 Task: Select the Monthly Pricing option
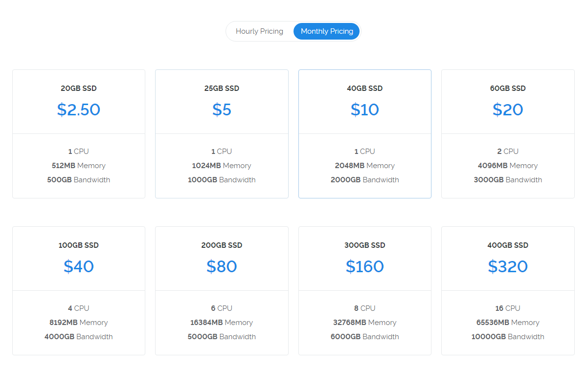click(327, 31)
